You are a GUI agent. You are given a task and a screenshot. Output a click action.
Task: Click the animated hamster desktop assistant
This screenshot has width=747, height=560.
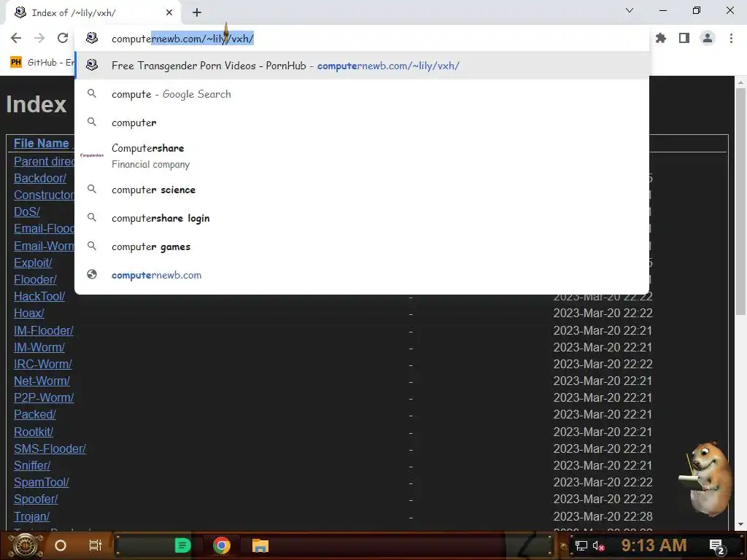[x=706, y=478]
